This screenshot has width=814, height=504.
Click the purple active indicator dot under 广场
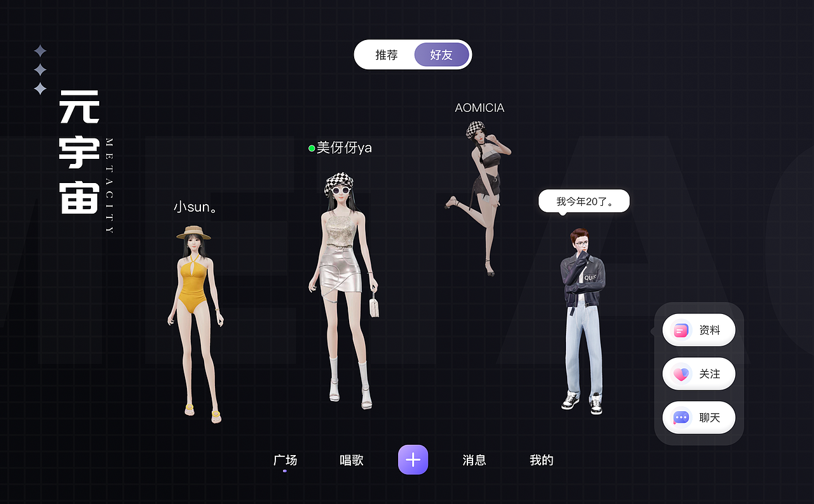[284, 470]
